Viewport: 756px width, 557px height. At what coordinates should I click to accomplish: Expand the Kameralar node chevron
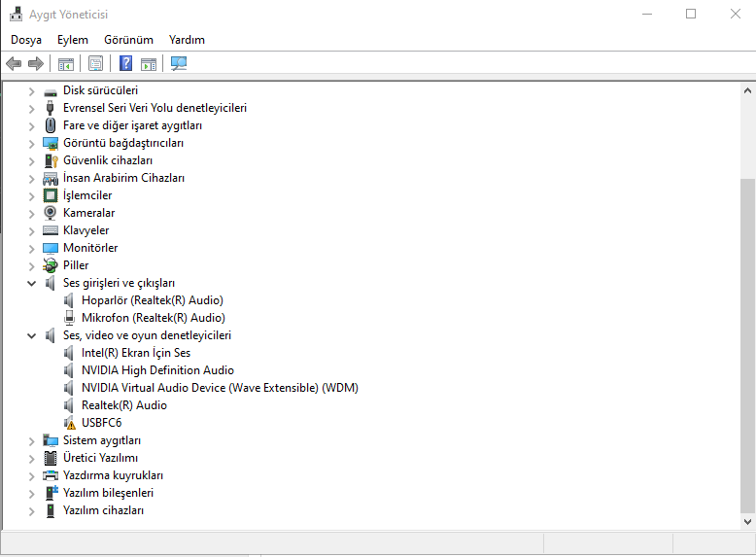[x=32, y=214]
